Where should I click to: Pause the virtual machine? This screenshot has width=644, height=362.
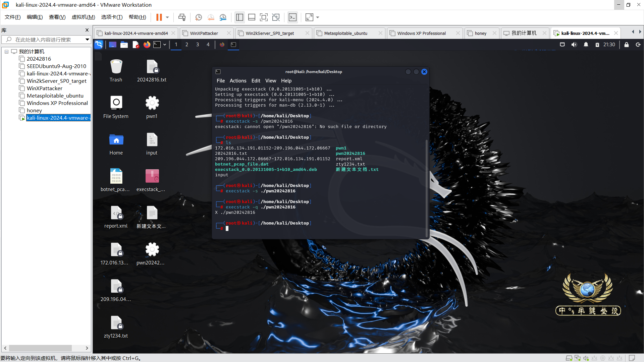pyautogui.click(x=159, y=17)
